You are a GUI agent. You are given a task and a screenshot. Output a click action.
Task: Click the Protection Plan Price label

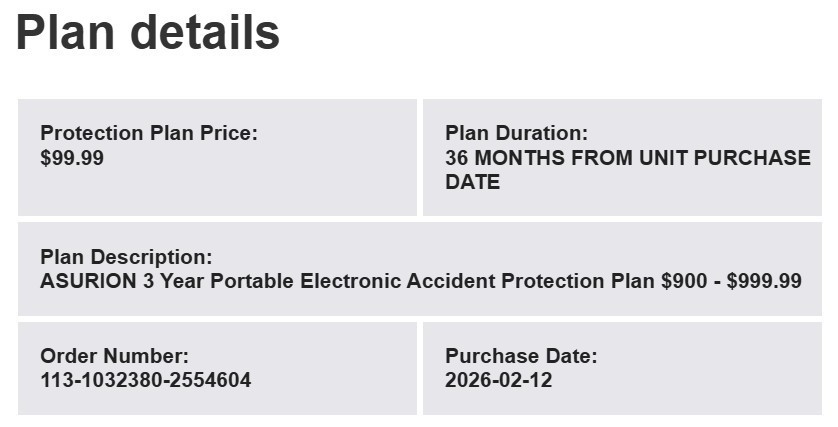click(148, 133)
